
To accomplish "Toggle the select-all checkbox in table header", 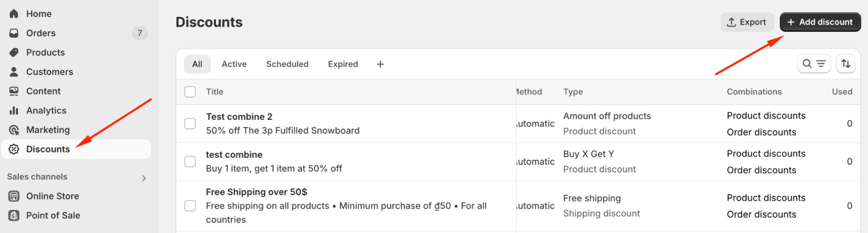I will pos(190,92).
